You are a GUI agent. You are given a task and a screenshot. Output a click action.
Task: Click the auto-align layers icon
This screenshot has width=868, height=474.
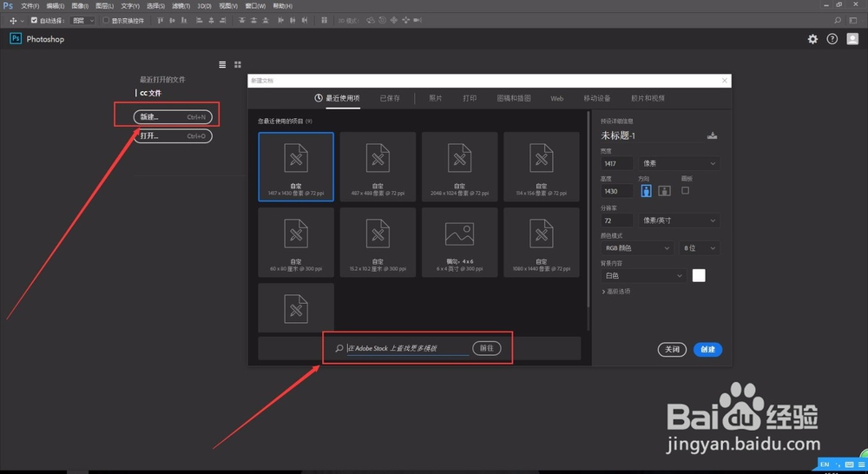click(325, 21)
